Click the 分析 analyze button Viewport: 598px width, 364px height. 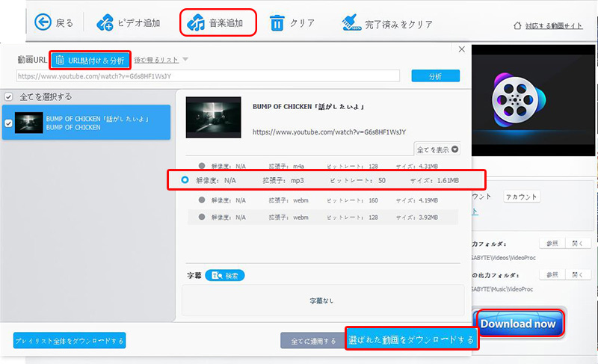[x=436, y=75]
